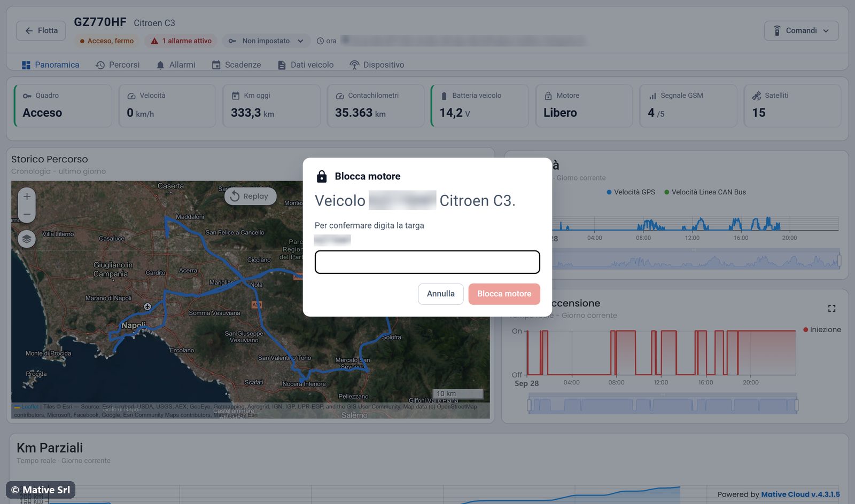
Task: Click the Panoramica dashboard grid icon
Action: coord(26,65)
